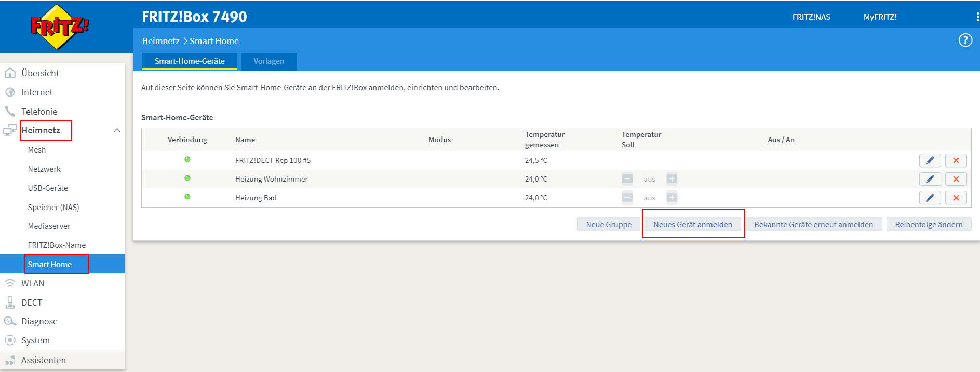980x372 pixels.
Task: Decrease target temperature for Heizung Wohnzimmer
Action: [x=627, y=179]
